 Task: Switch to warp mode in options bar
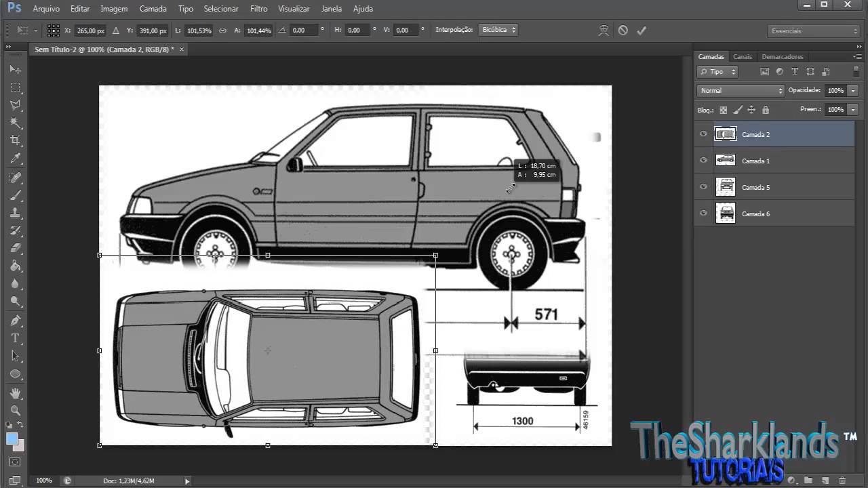(x=604, y=30)
